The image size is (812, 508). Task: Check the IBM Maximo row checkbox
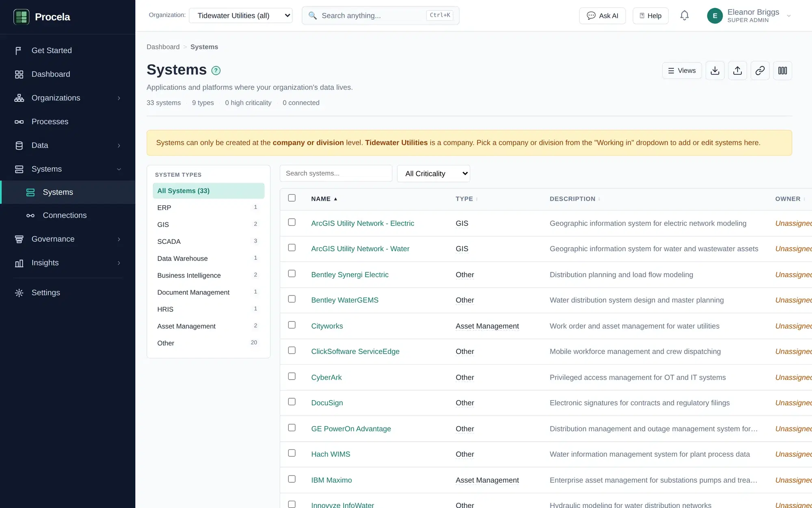(292, 479)
